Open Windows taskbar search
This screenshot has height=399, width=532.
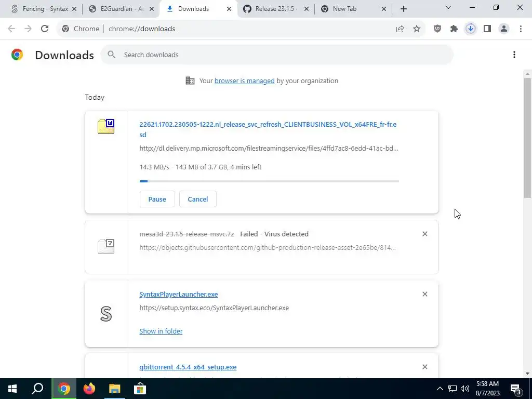(37, 389)
